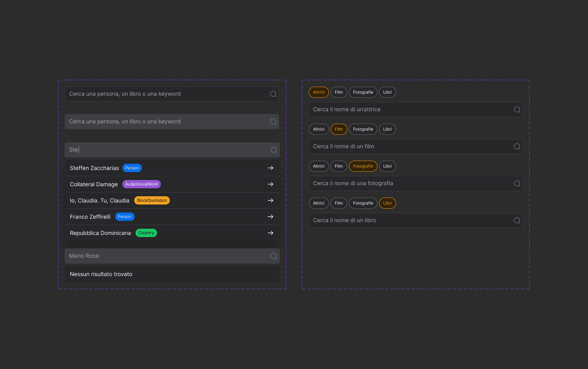Click the search icon in the first empty search field

click(273, 94)
